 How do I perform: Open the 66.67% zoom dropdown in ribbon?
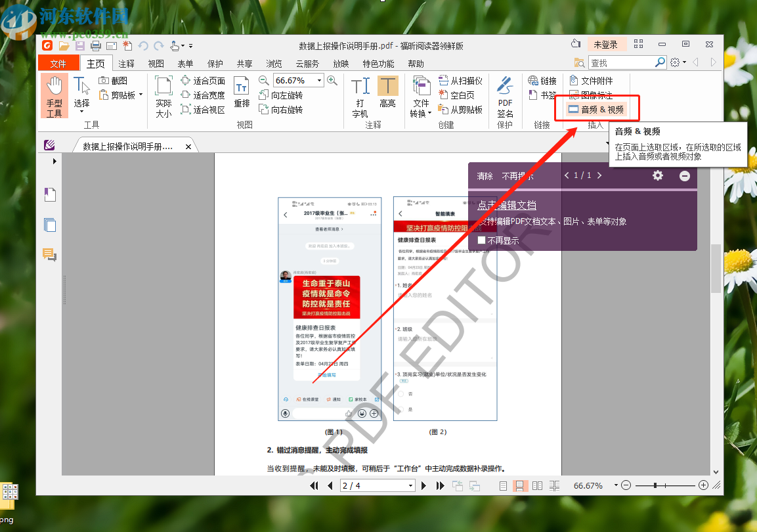319,80
